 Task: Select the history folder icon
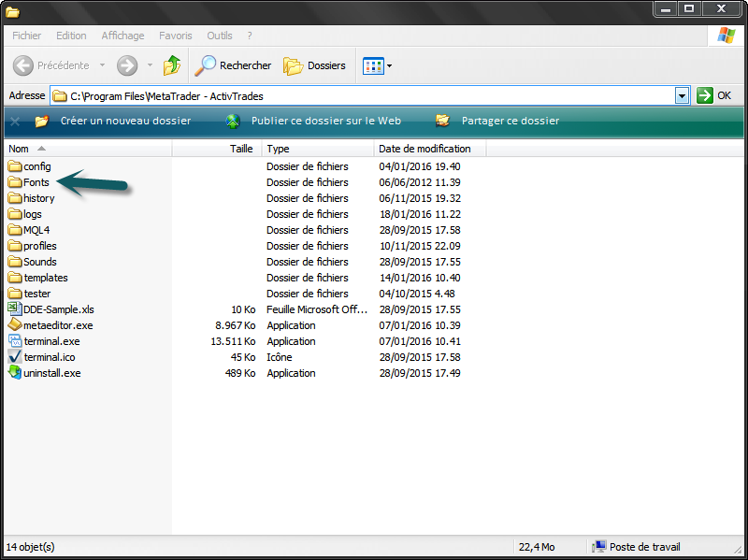[x=15, y=198]
